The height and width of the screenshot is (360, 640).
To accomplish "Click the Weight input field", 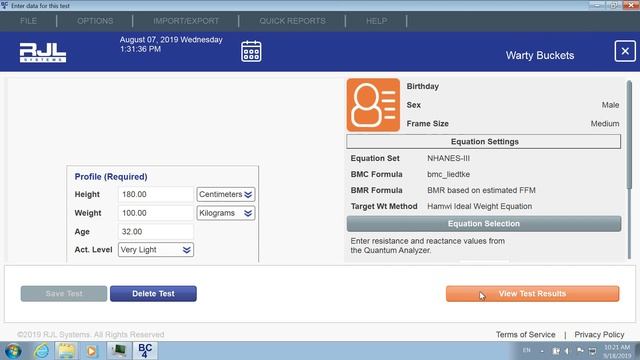I will click(x=156, y=213).
